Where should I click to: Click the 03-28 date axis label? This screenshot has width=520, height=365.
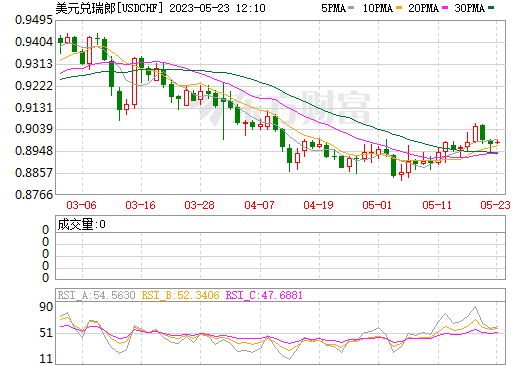click(199, 205)
